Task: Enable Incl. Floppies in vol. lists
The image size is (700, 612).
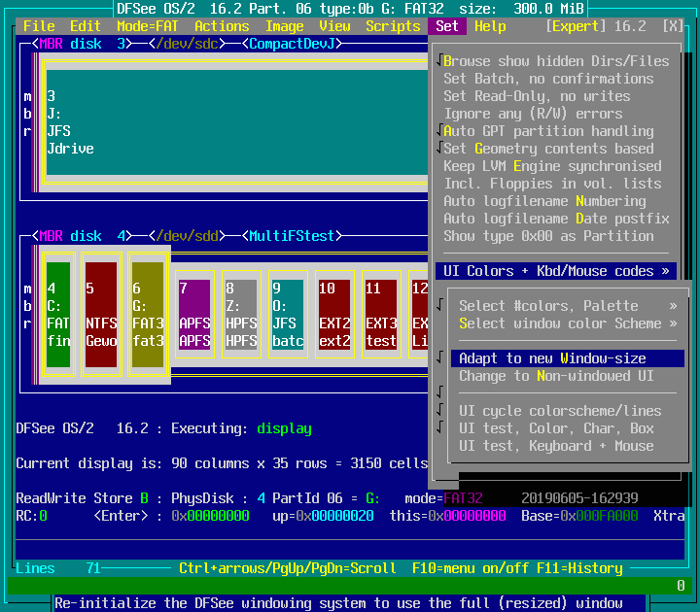Action: click(x=556, y=184)
